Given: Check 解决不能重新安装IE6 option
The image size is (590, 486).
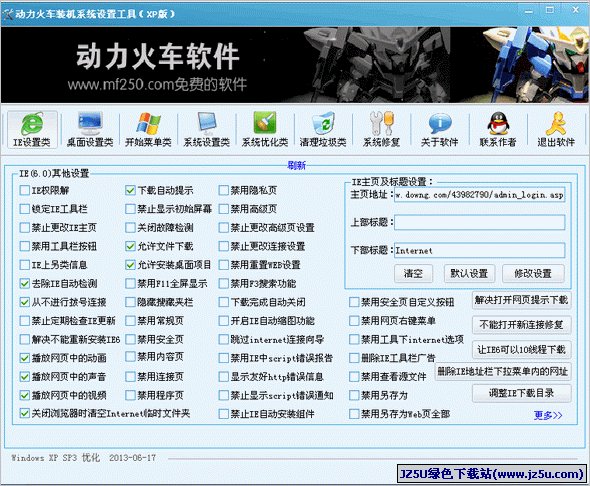Looking at the screenshot, I should coord(24,339).
